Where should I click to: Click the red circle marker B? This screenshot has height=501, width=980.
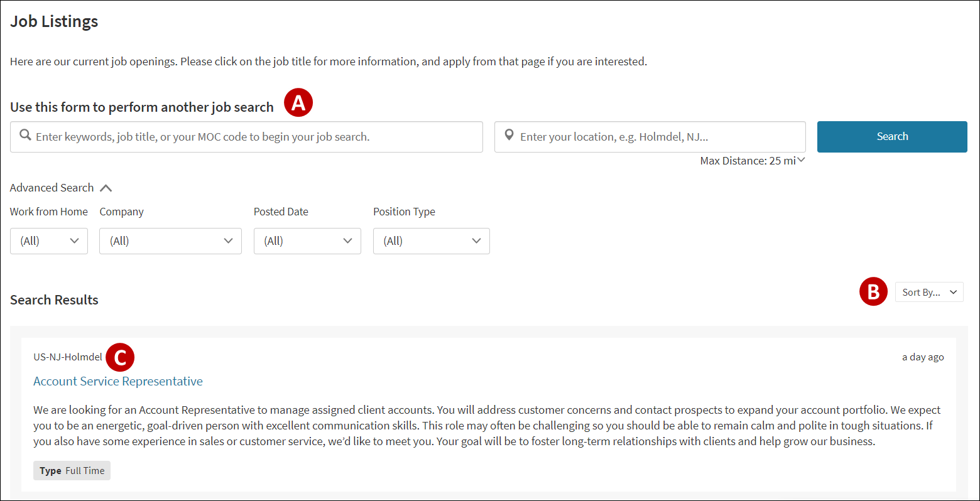pyautogui.click(x=873, y=292)
